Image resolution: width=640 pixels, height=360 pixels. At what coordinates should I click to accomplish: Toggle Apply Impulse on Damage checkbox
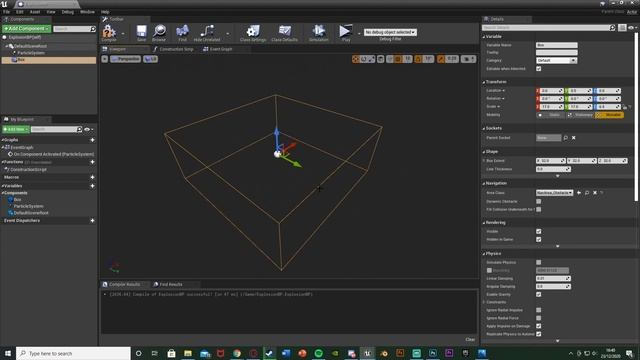tap(539, 326)
